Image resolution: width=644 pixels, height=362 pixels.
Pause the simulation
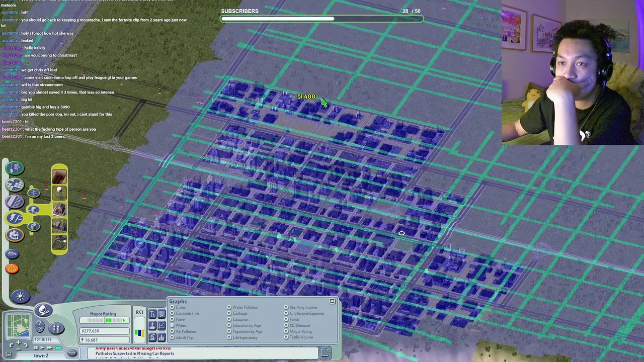pyautogui.click(x=36, y=347)
